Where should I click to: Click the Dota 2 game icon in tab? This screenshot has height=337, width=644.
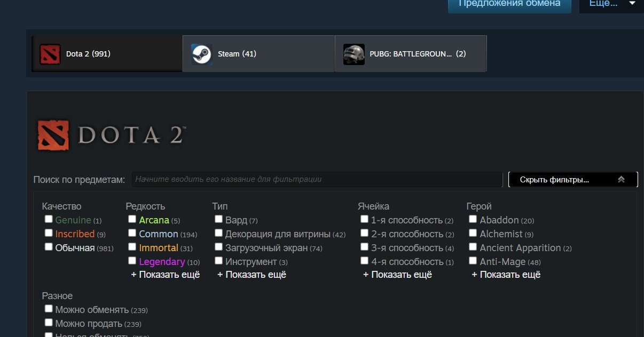[x=50, y=54]
